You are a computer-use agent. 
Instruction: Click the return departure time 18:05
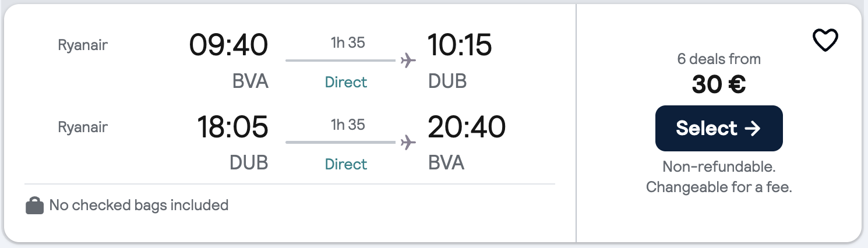(232, 127)
